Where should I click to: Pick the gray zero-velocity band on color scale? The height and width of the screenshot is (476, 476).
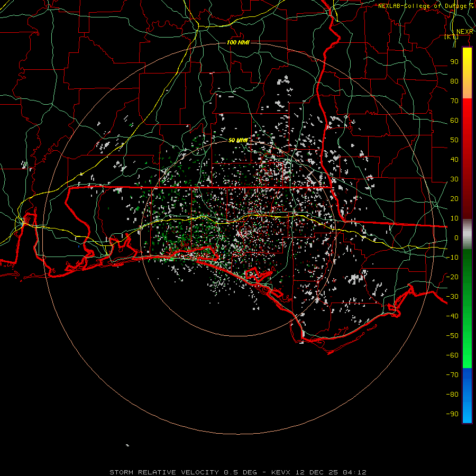tap(467, 234)
